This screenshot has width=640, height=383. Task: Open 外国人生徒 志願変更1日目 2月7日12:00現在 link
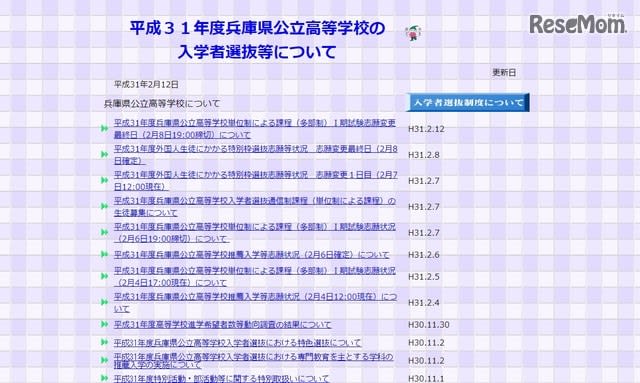click(x=256, y=180)
